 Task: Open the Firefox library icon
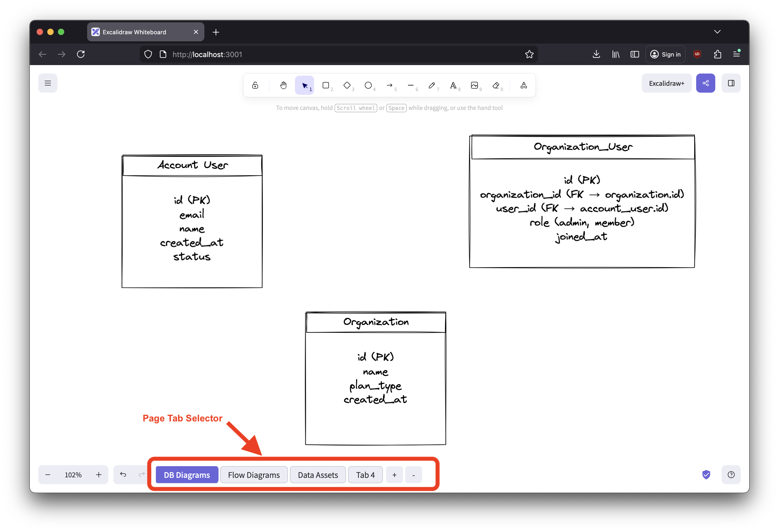[x=615, y=54]
